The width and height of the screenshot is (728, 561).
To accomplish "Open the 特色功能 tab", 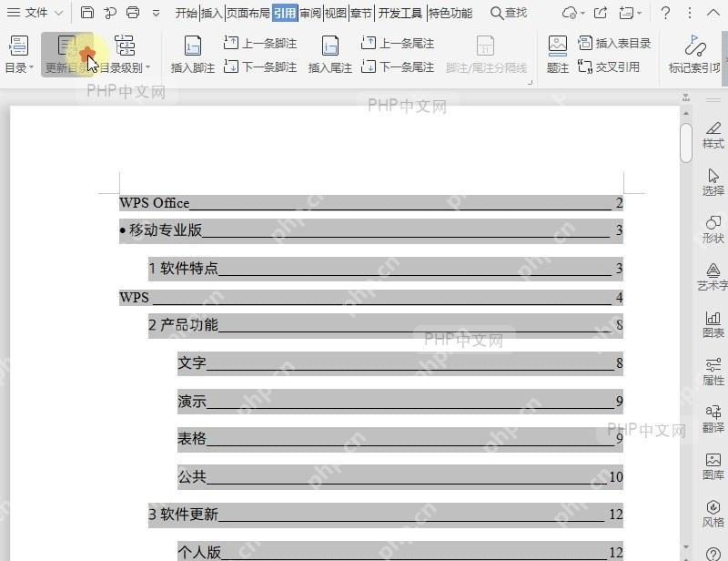I will click(x=450, y=13).
